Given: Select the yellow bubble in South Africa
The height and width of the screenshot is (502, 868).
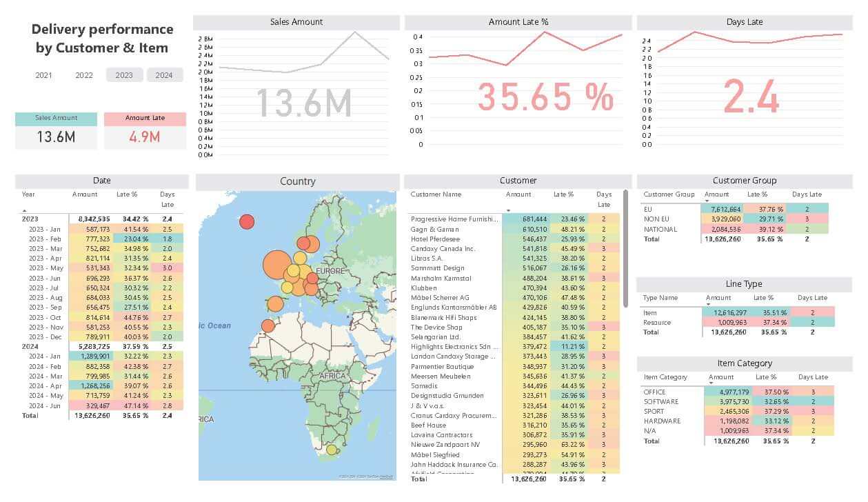Looking at the screenshot, I should tap(332, 450).
